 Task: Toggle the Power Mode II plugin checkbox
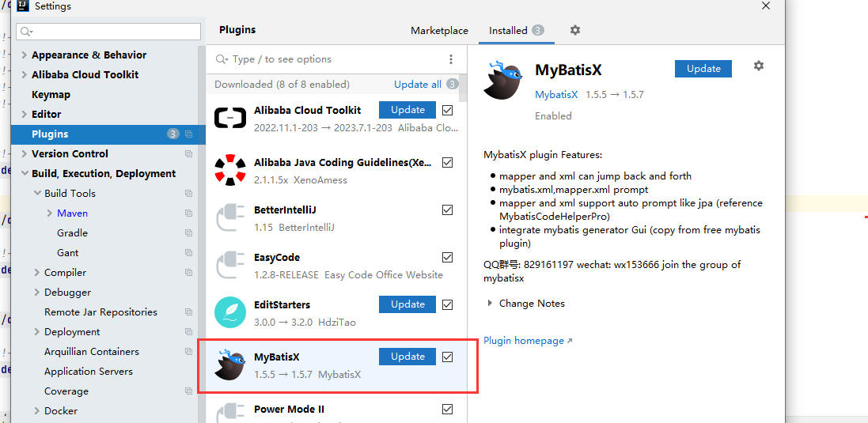coord(447,410)
